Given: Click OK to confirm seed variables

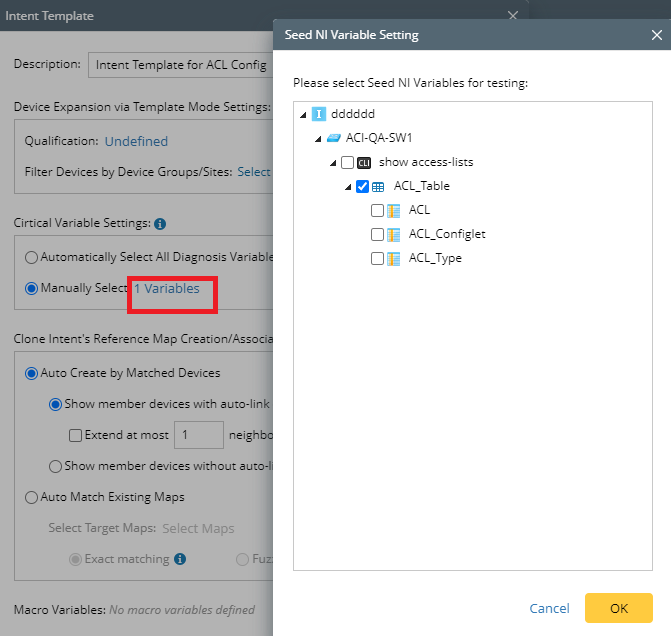Looking at the screenshot, I should pos(618,608).
